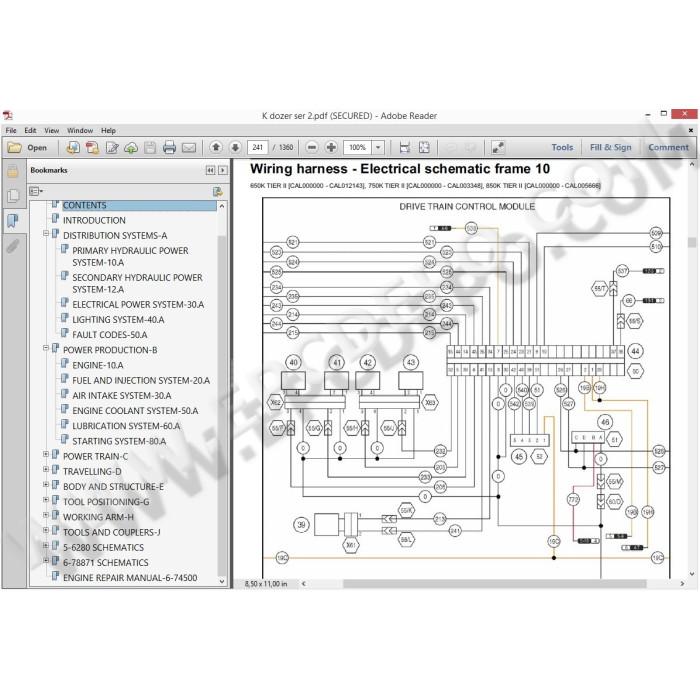Click the Save floppy disk icon
This screenshot has height=700, width=700.
150,147
